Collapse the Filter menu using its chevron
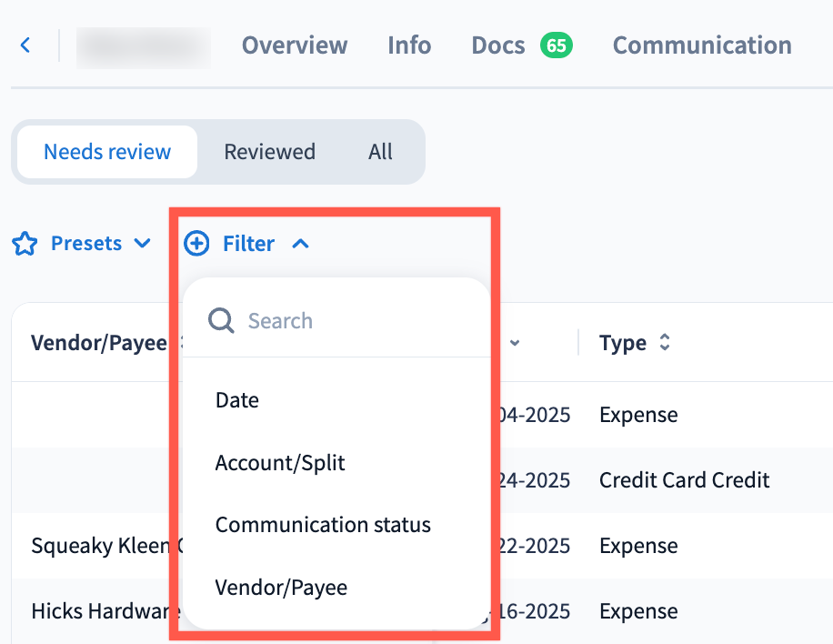Viewport: 833px width, 644px height. 301,244
